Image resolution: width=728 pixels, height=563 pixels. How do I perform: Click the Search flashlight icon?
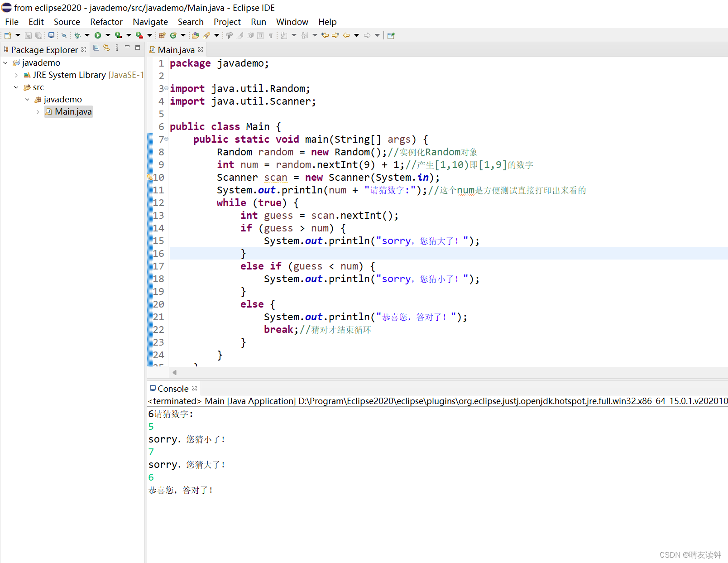coord(206,35)
